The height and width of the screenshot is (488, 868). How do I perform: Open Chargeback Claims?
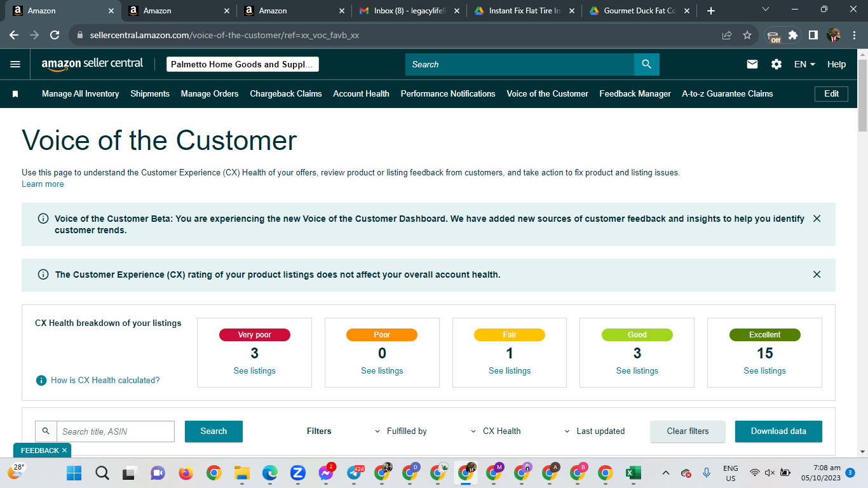coord(286,93)
